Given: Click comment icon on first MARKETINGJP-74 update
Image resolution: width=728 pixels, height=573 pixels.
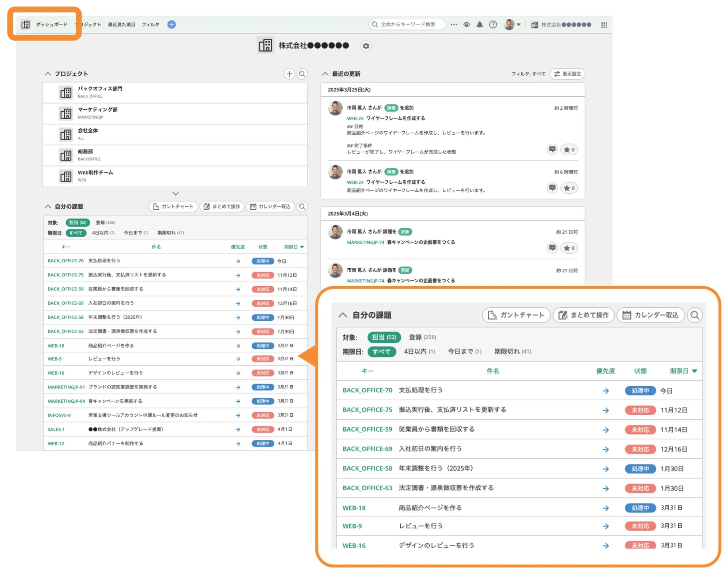Looking at the screenshot, I should pyautogui.click(x=552, y=248).
